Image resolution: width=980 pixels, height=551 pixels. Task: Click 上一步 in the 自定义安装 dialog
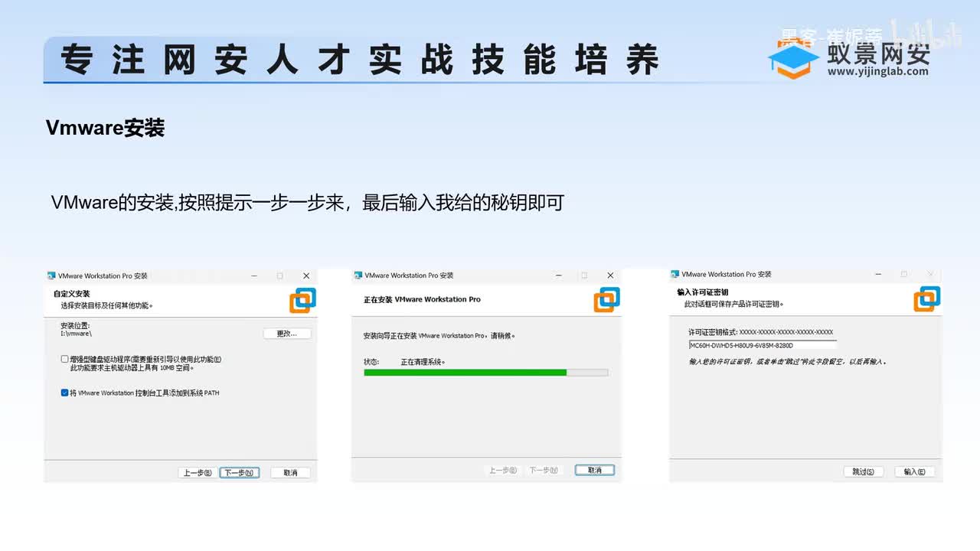point(197,473)
